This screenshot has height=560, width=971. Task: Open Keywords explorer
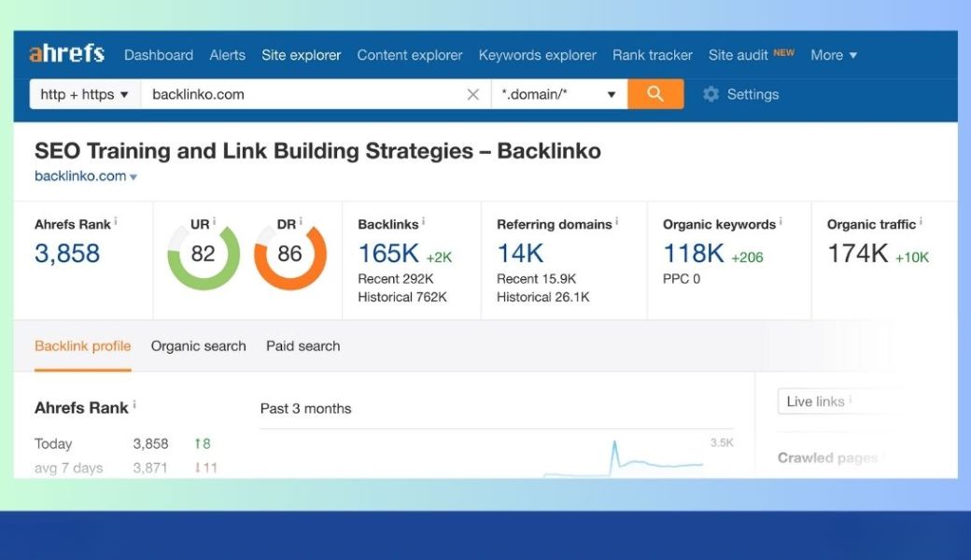[x=538, y=55]
